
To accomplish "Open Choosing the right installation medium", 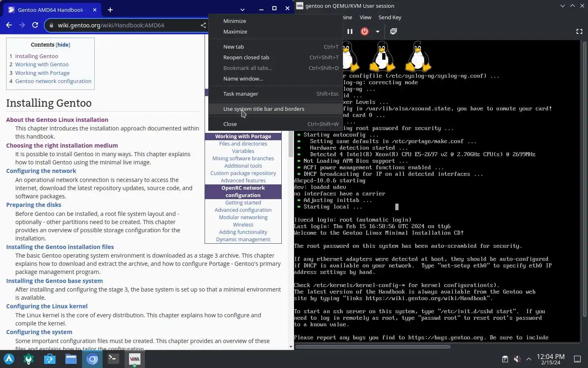I will tap(62, 146).
